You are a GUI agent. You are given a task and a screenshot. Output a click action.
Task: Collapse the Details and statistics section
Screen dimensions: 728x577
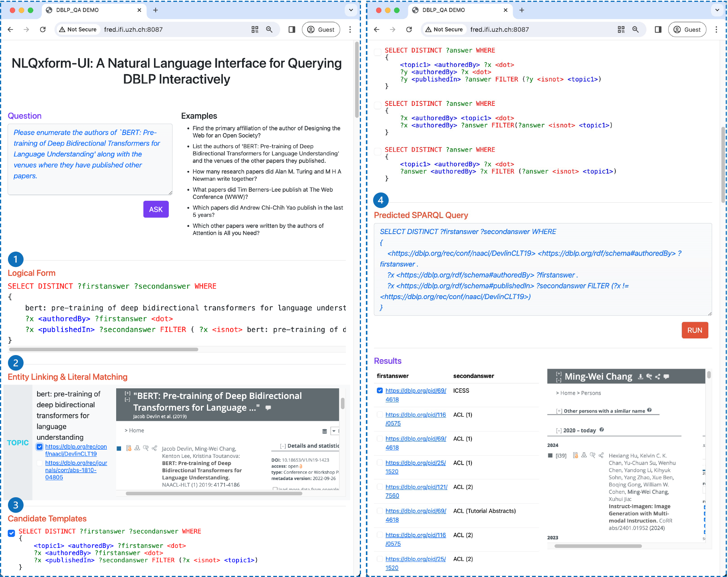[283, 446]
